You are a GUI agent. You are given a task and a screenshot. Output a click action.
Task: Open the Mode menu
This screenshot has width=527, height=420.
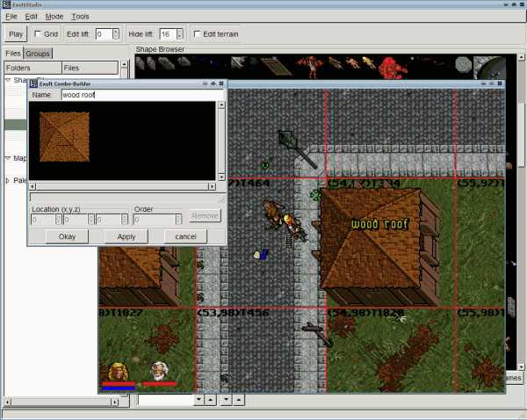[x=54, y=17]
